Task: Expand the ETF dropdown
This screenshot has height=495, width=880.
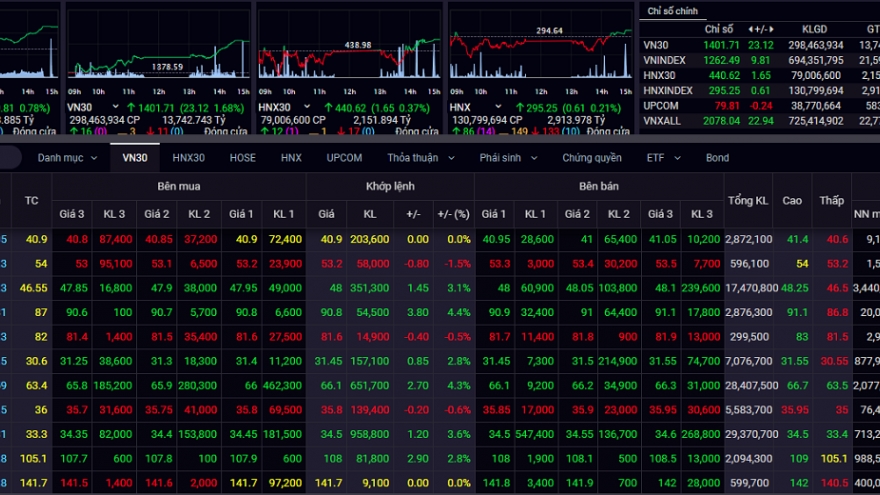Action: (x=663, y=158)
